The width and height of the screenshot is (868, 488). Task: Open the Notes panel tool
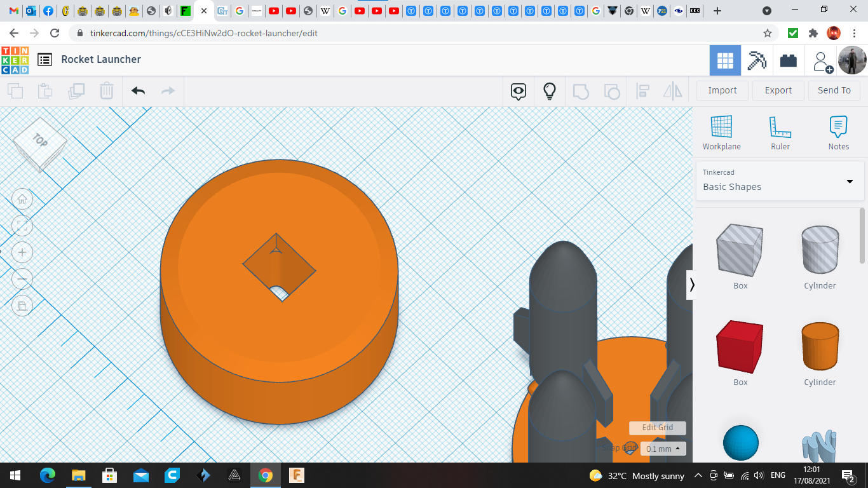coord(839,133)
